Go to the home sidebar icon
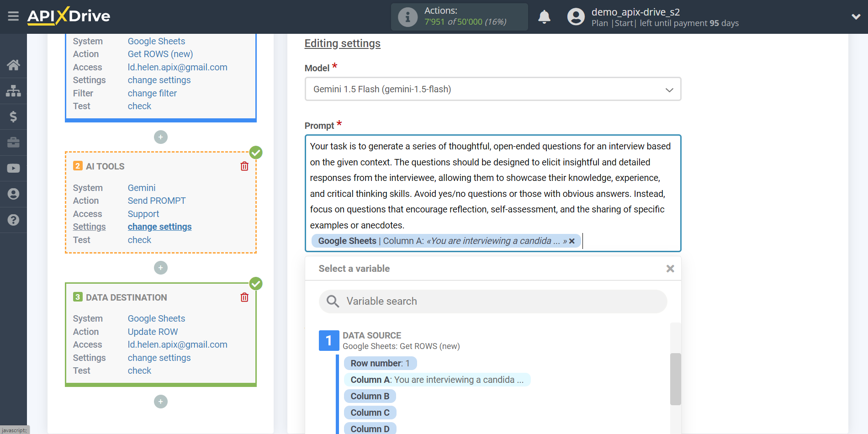The image size is (868, 434). click(x=13, y=65)
